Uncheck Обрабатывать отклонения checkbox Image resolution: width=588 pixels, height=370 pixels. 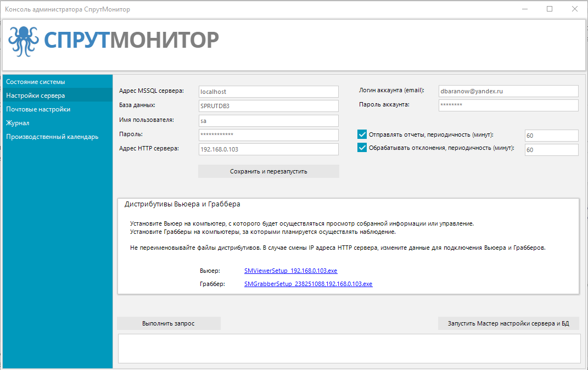click(x=362, y=148)
